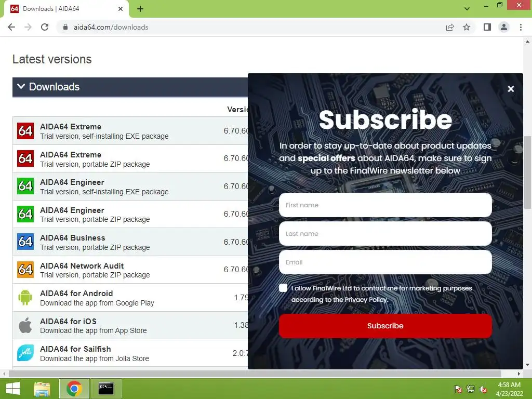532x399 pixels.
Task: Share this page via the share icon
Action: point(450,27)
